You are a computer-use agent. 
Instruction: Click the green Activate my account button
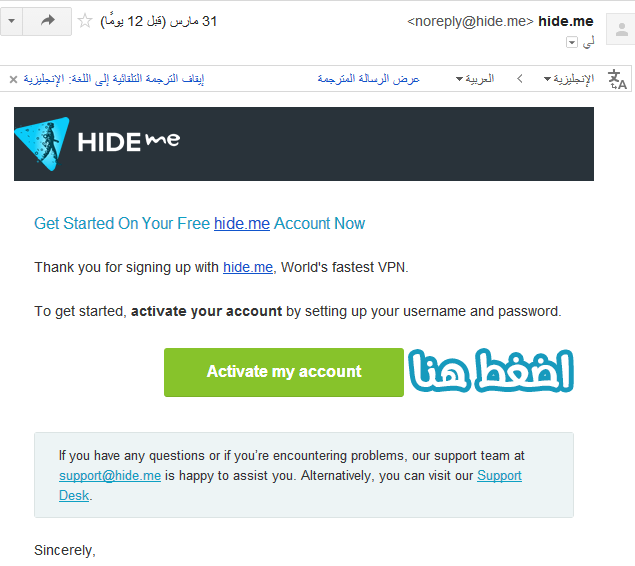click(284, 372)
